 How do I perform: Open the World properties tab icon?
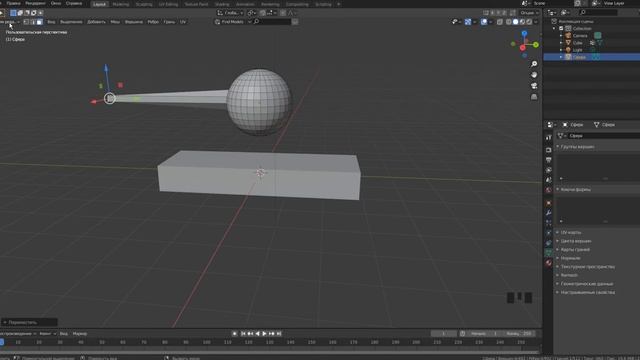click(549, 190)
